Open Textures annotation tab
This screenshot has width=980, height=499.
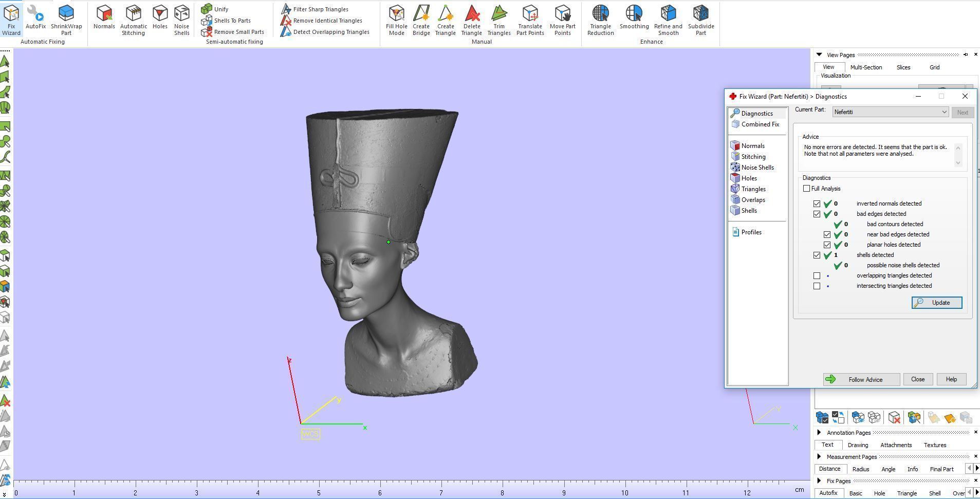point(935,445)
